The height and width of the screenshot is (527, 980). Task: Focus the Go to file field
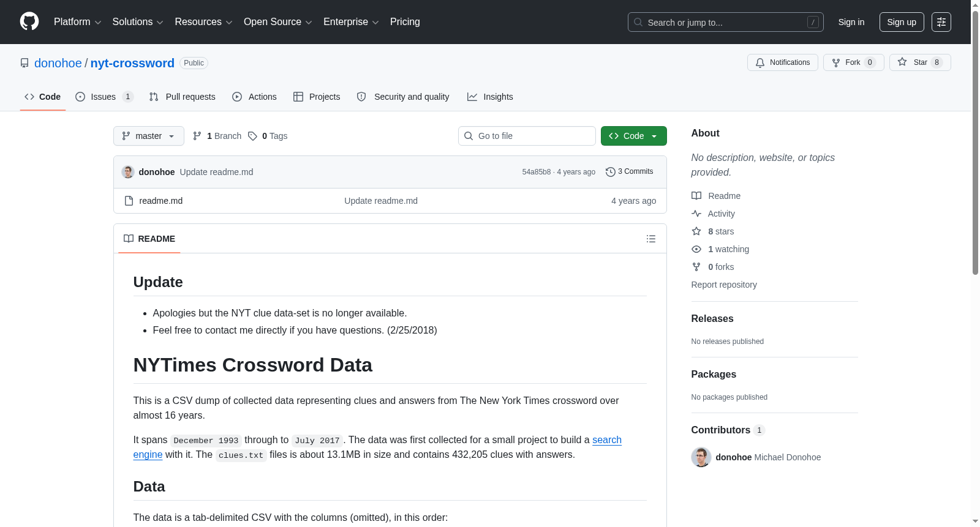click(x=527, y=136)
